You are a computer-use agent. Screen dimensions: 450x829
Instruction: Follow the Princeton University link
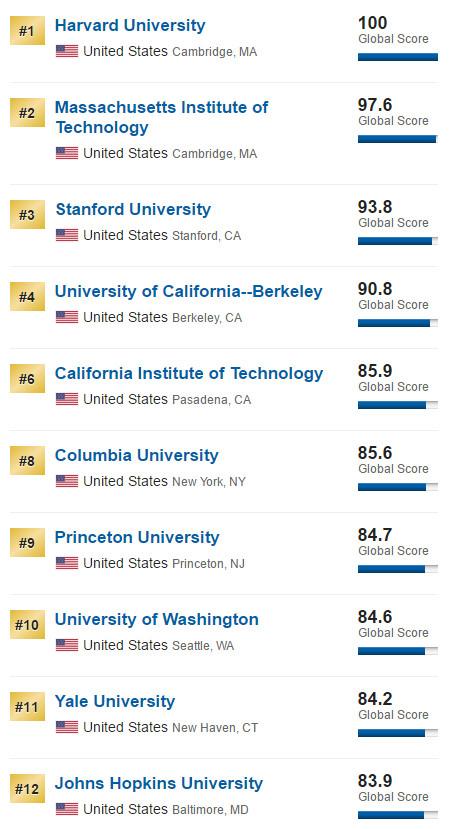click(137, 537)
